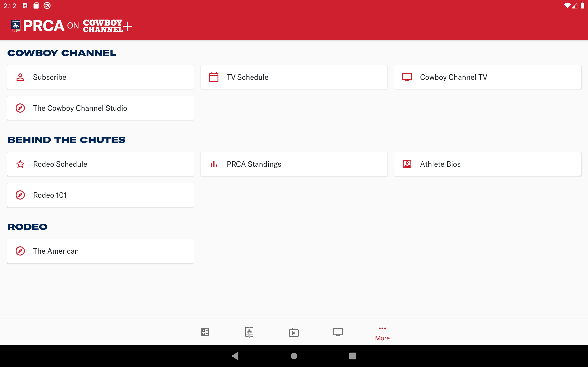Open Rodeo 101 guide
This screenshot has height=367, width=588.
pyautogui.click(x=100, y=195)
